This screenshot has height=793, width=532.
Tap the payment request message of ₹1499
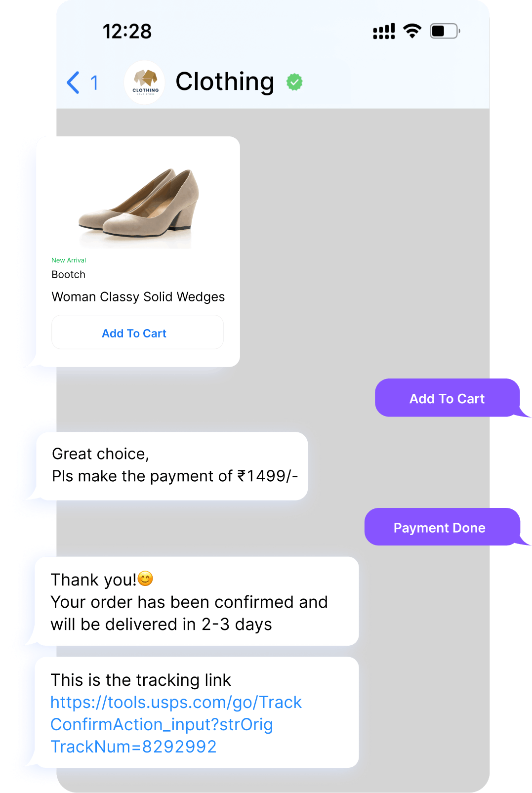click(172, 466)
